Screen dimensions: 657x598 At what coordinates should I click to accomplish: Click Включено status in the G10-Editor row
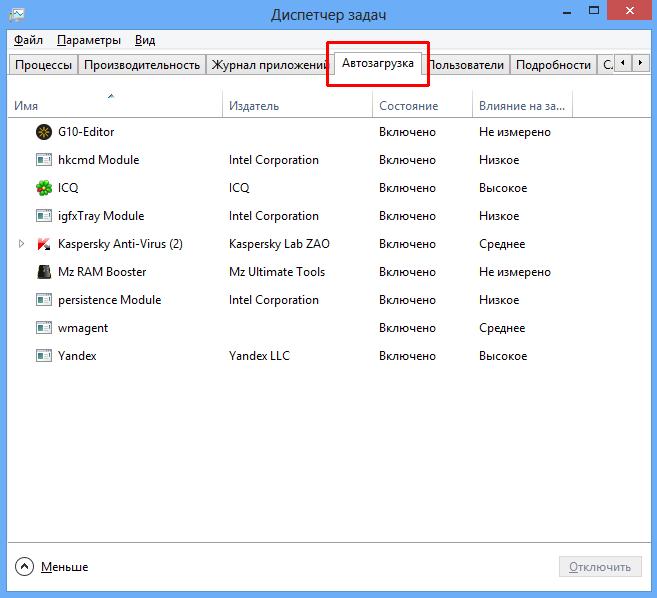[x=407, y=132]
